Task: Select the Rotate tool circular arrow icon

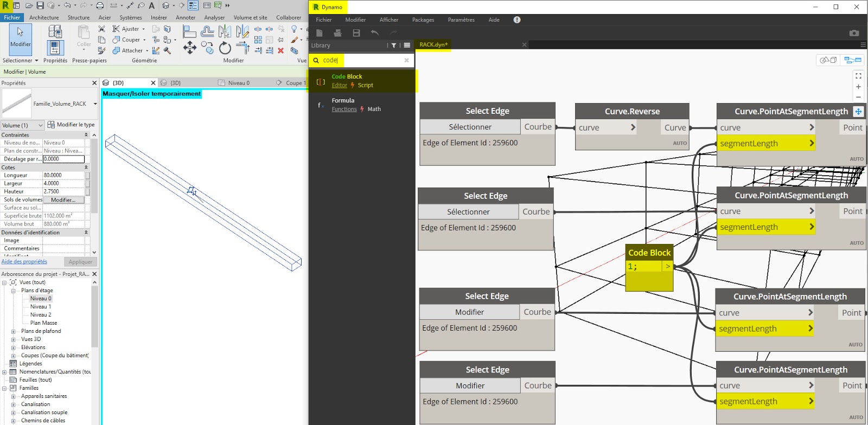Action: 225,48
